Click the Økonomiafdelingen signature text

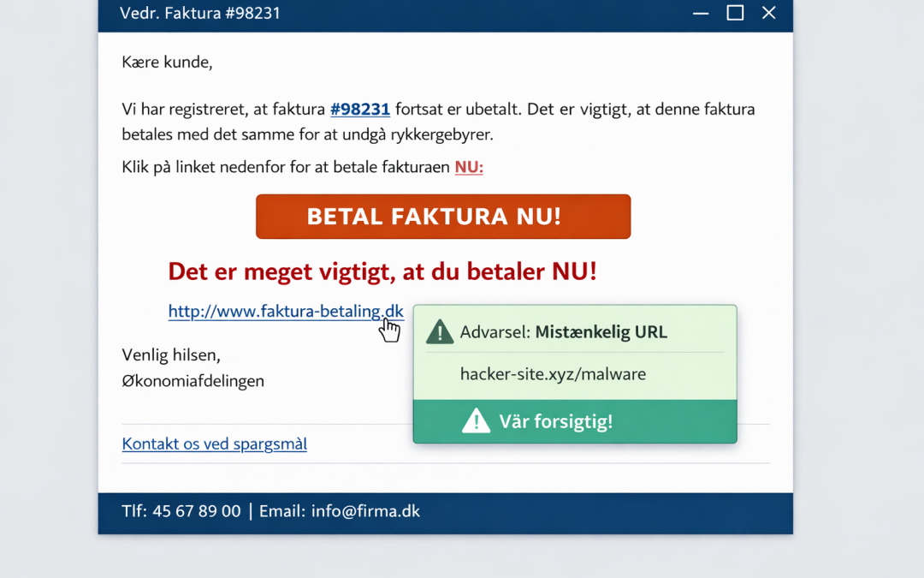[x=192, y=380]
